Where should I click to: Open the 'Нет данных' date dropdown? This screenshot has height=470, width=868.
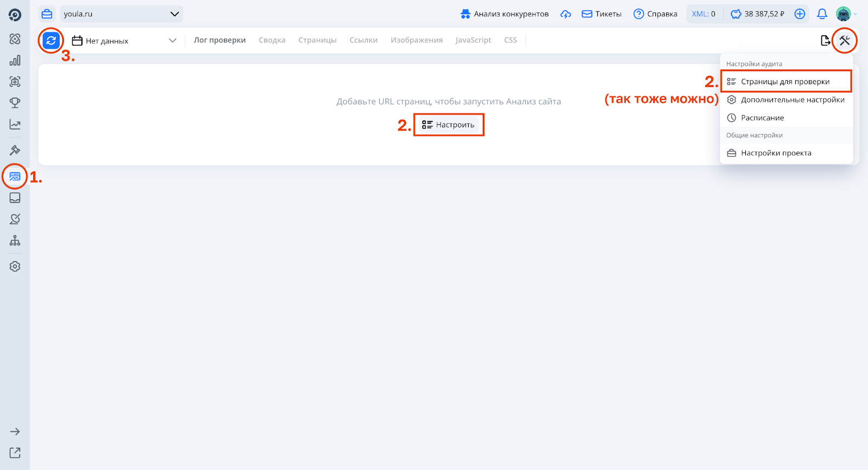tap(124, 41)
